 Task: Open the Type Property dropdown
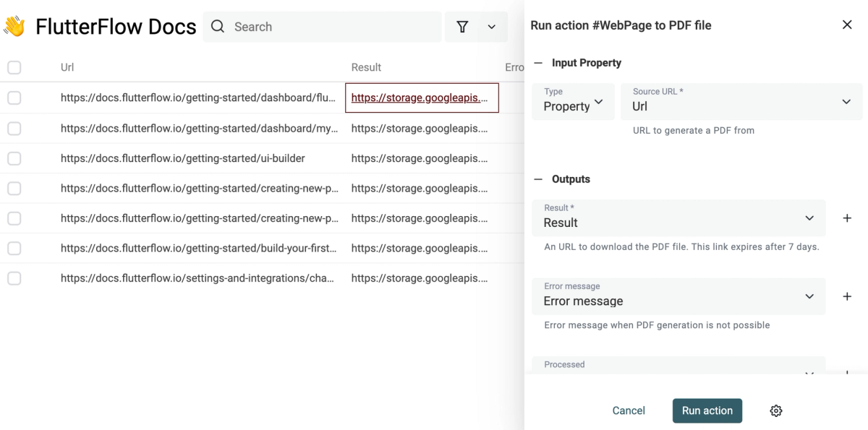[x=574, y=102]
